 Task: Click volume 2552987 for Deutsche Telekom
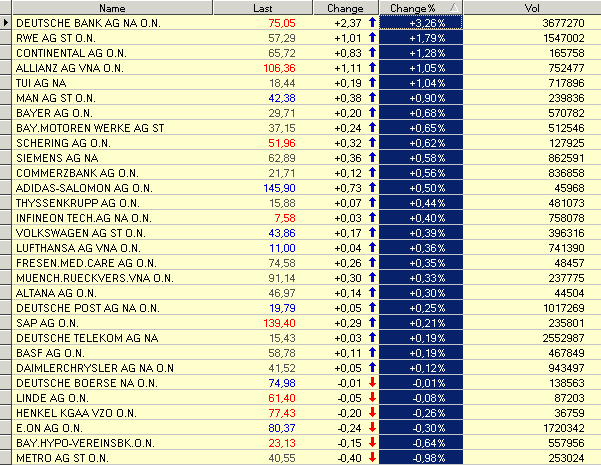pos(563,338)
